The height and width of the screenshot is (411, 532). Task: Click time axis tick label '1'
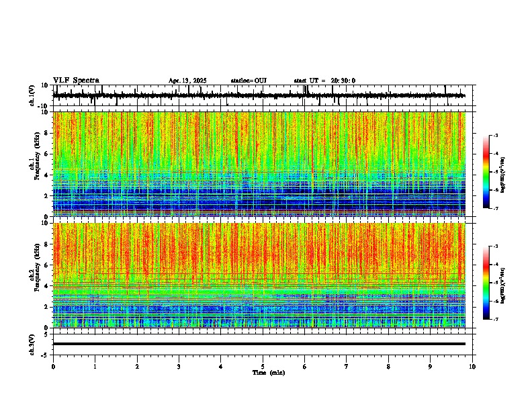coord(95,367)
